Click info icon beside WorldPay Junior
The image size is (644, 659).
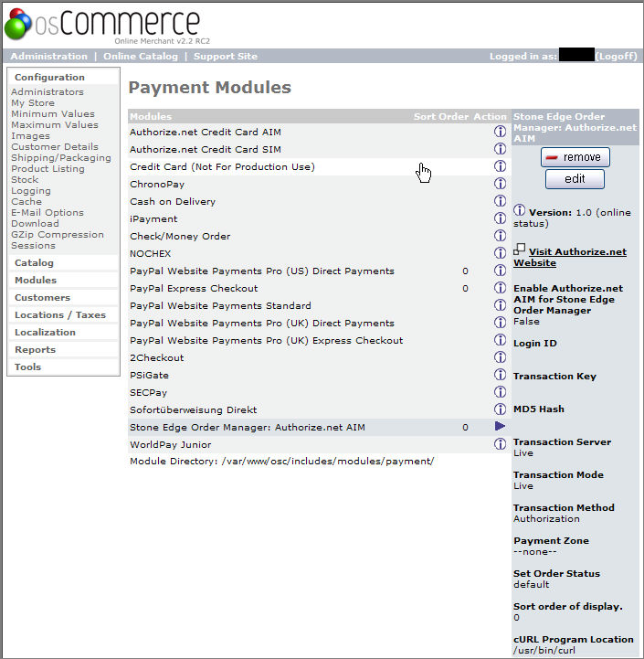[500, 444]
